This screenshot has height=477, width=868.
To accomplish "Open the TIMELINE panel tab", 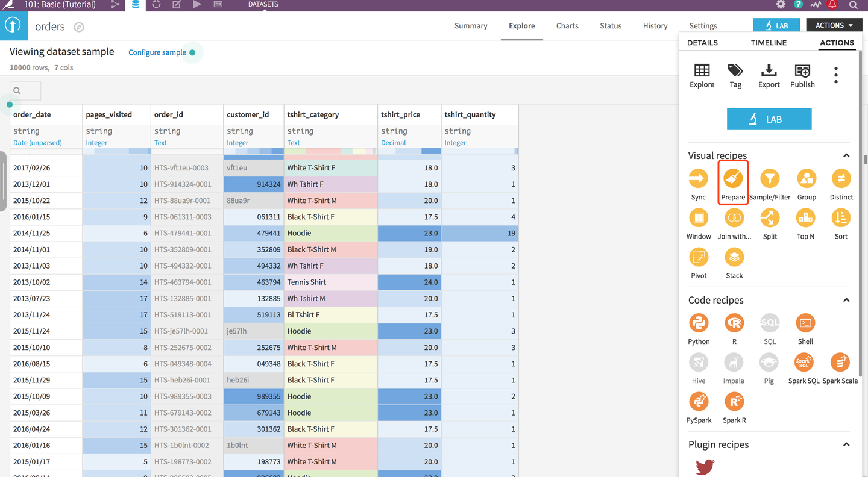I will (x=769, y=43).
